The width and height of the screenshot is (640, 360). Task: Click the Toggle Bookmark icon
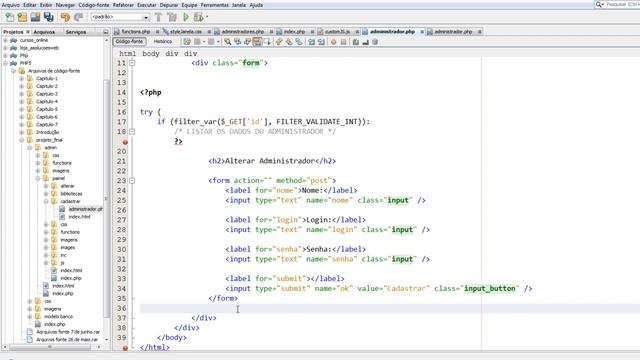[x=299, y=42]
